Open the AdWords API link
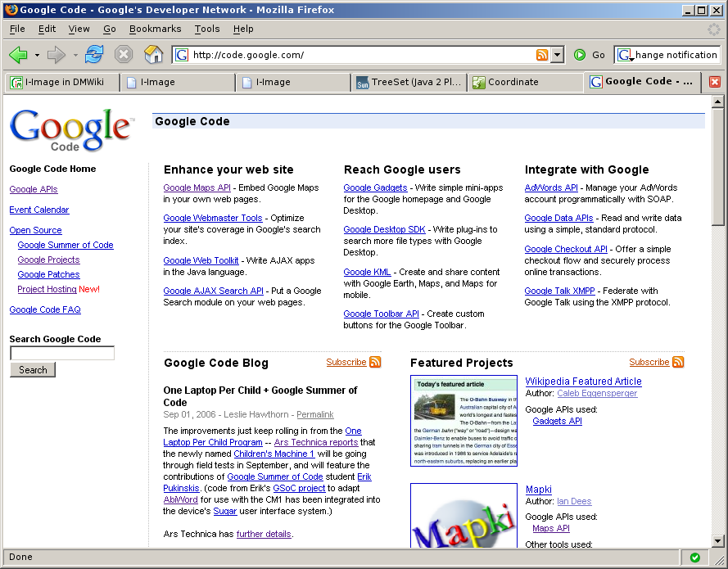 pos(551,187)
